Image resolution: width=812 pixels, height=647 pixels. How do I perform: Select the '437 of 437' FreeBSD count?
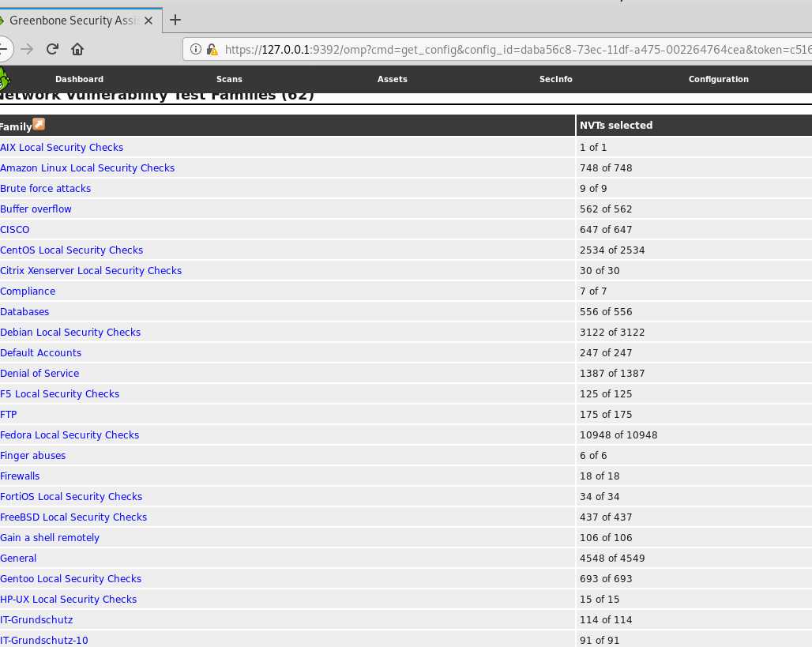(x=606, y=517)
